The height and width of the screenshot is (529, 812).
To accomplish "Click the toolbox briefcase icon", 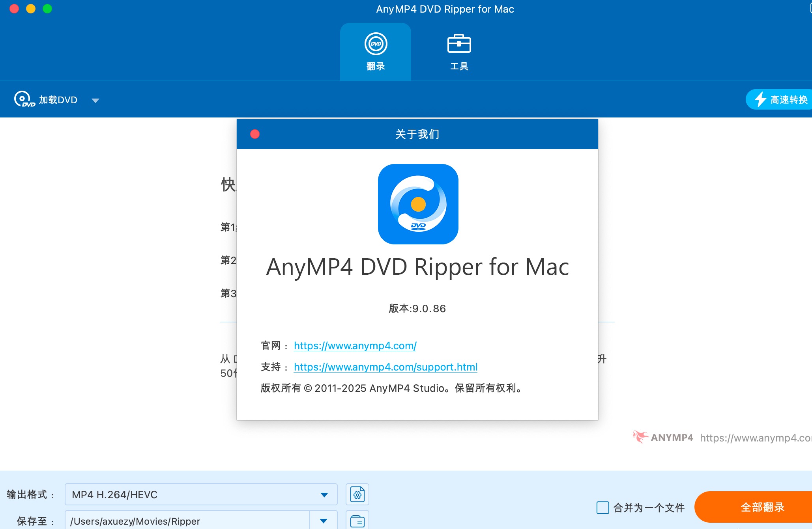I will point(459,43).
